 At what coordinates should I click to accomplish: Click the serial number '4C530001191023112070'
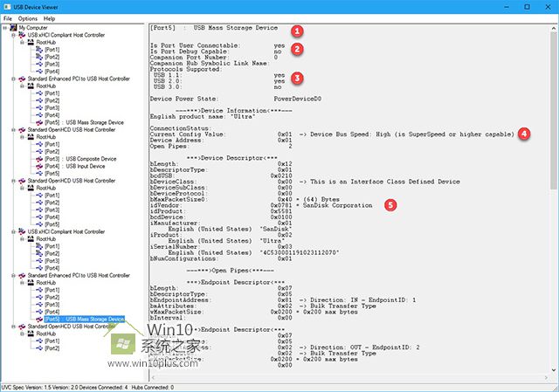click(x=300, y=252)
